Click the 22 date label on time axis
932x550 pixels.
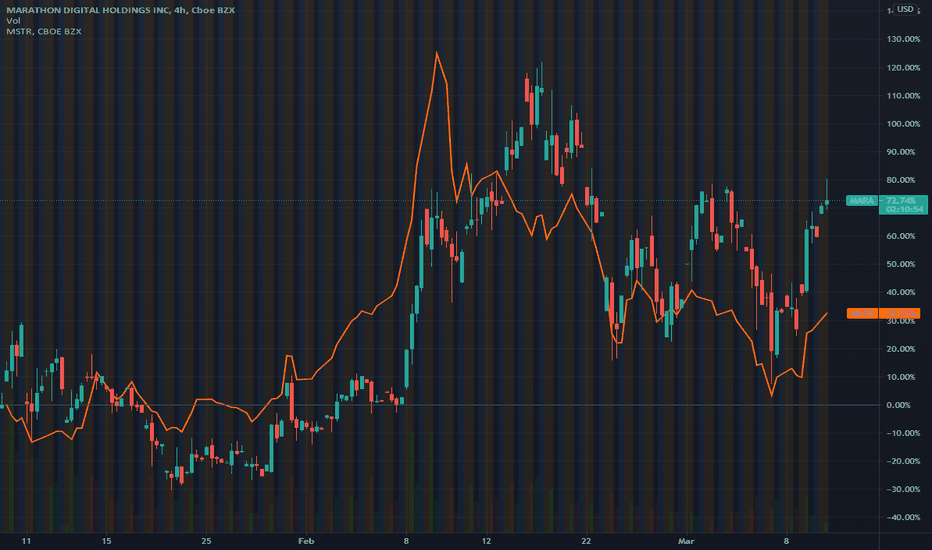587,541
